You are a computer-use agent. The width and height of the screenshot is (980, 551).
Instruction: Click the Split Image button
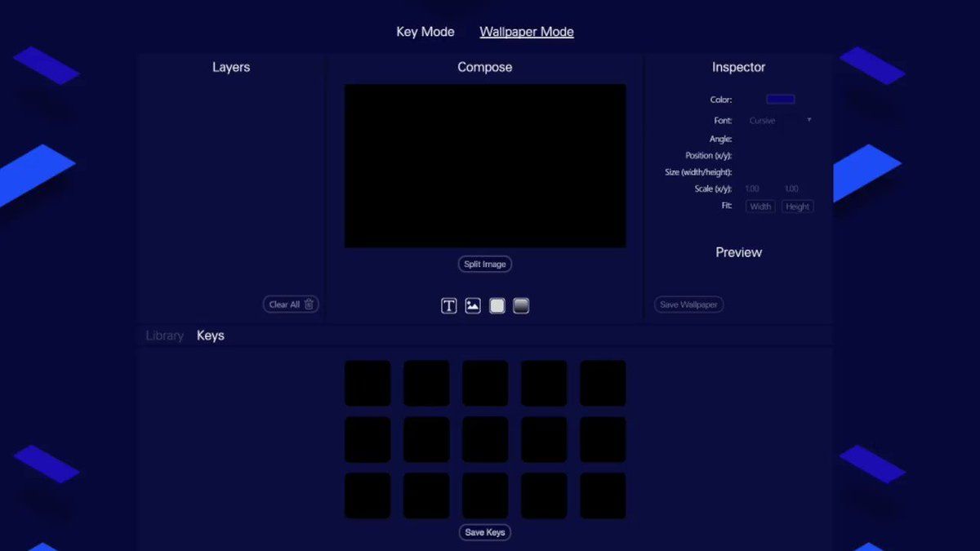pyautogui.click(x=485, y=264)
